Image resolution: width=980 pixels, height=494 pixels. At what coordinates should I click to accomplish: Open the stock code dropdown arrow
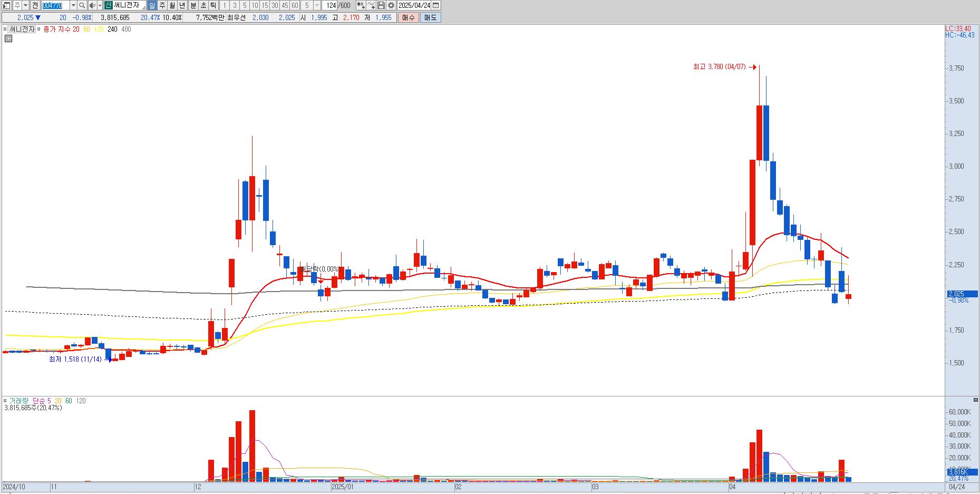tap(73, 5)
